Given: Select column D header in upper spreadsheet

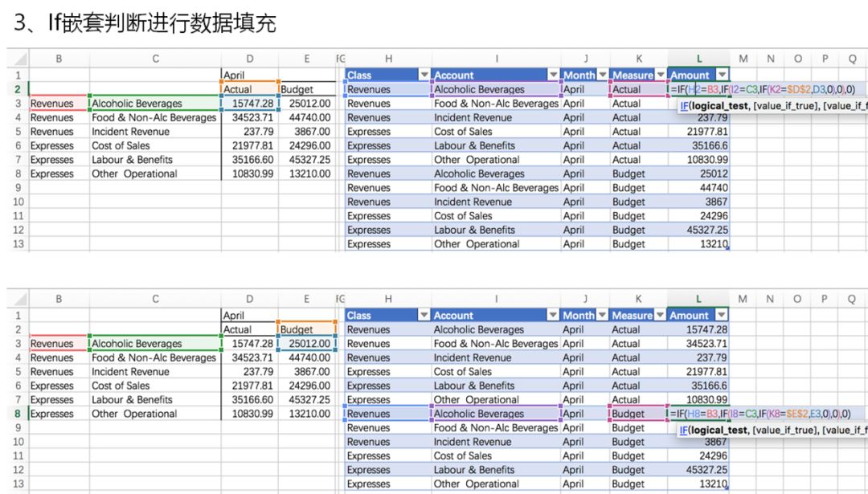Looking at the screenshot, I should point(250,59).
